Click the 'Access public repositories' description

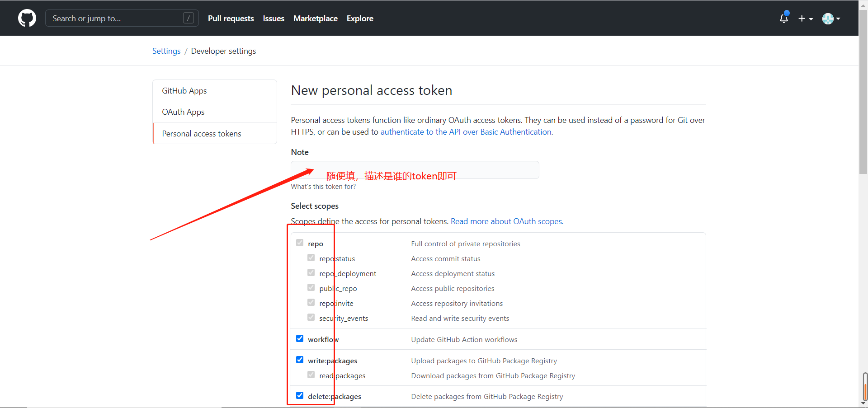click(453, 289)
